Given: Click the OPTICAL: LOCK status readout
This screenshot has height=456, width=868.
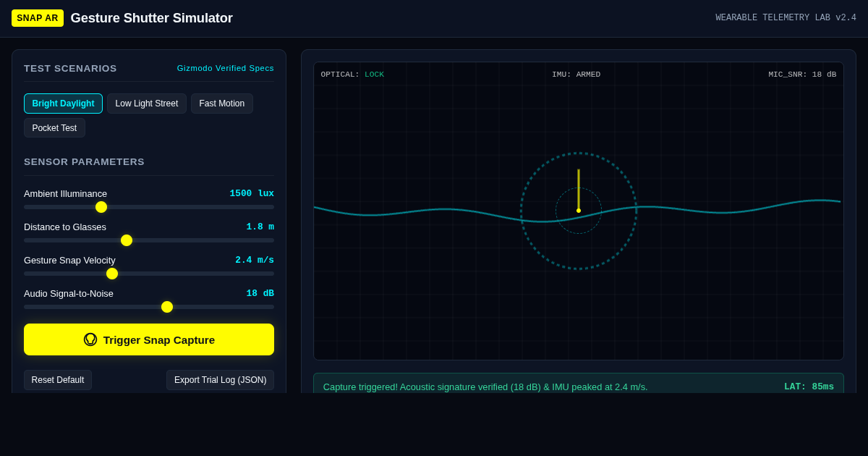Looking at the screenshot, I should pos(352,75).
